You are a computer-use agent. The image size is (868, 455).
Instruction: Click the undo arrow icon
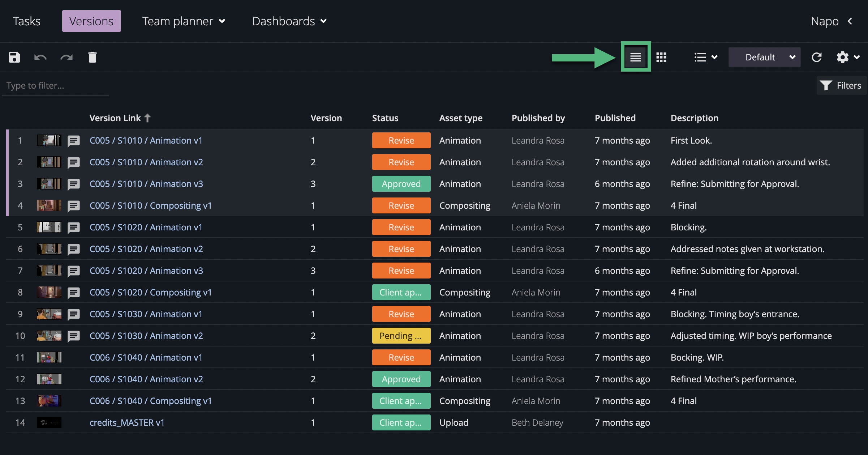(x=40, y=57)
